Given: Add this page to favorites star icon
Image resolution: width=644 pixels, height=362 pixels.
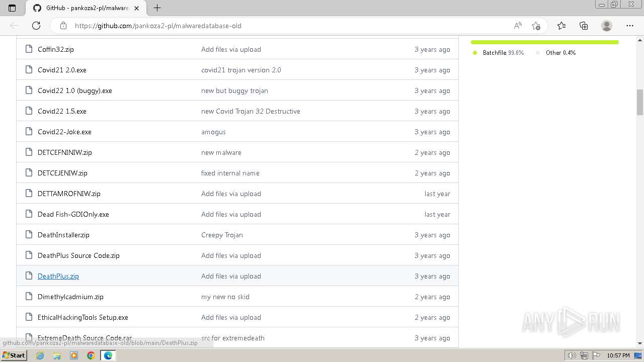Looking at the screenshot, I should (x=536, y=26).
